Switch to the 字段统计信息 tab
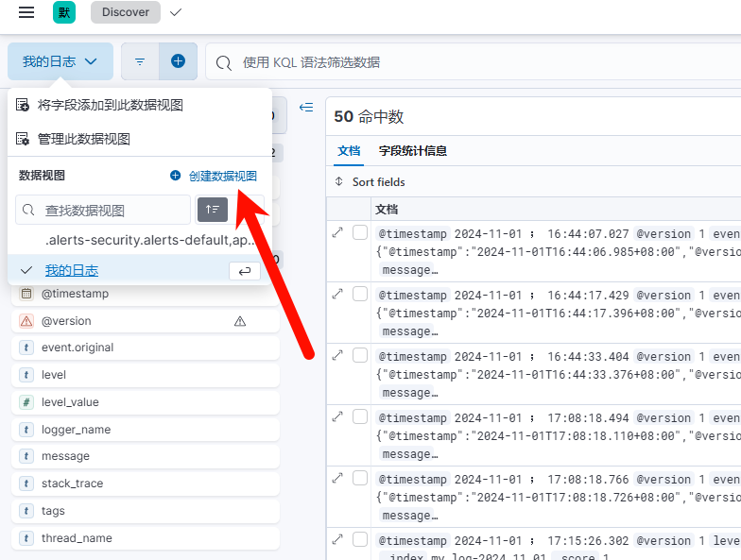Image resolution: width=741 pixels, height=560 pixels. click(412, 151)
